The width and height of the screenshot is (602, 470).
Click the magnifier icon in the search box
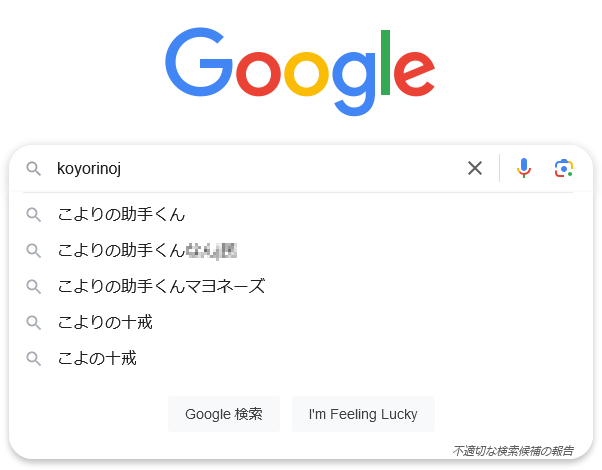point(34,168)
